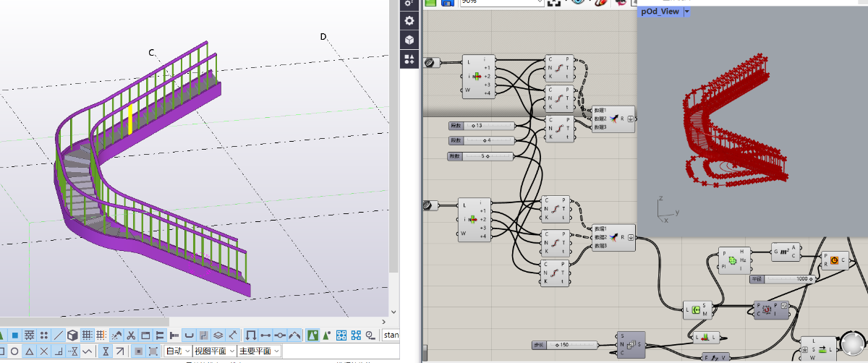Toggle the triangle midpoint snap switch
Screen dimensions: 868x363
tap(30, 351)
